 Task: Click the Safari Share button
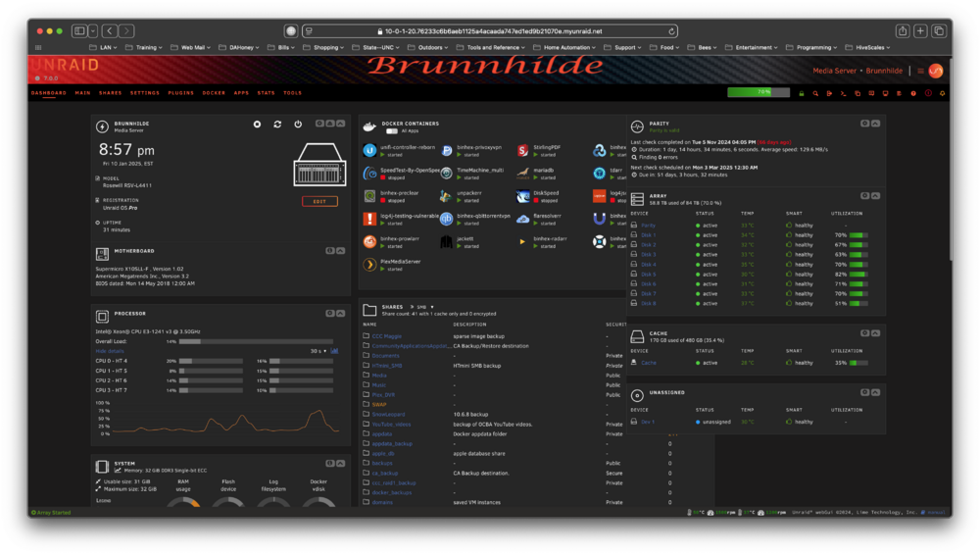(902, 30)
